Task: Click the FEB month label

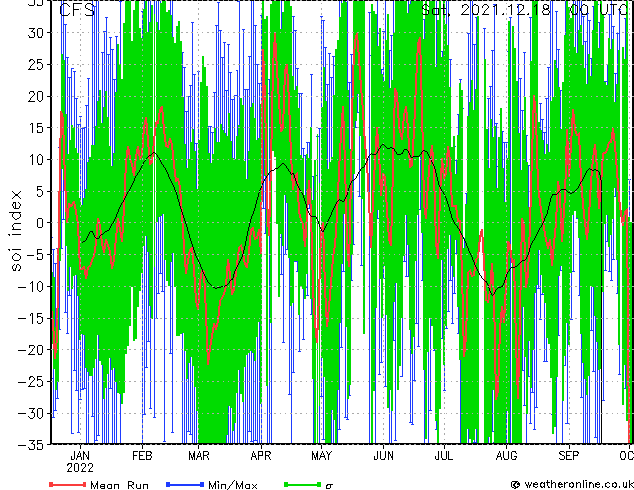Action: (142, 456)
